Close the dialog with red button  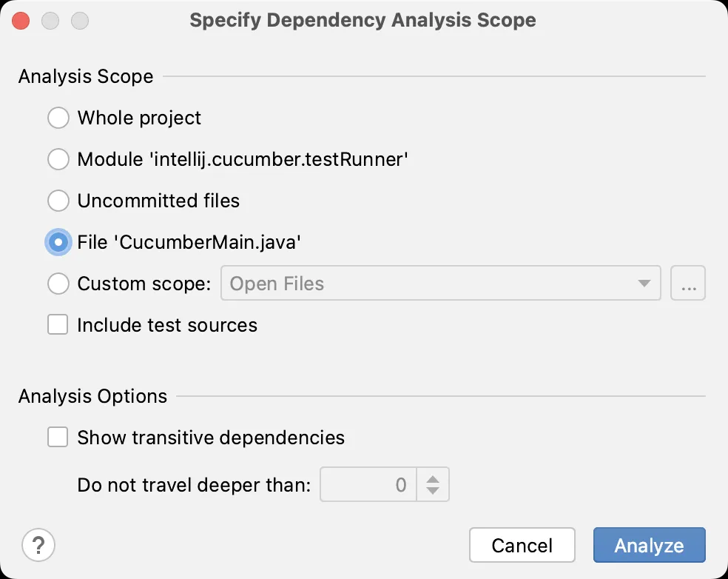coord(21,21)
